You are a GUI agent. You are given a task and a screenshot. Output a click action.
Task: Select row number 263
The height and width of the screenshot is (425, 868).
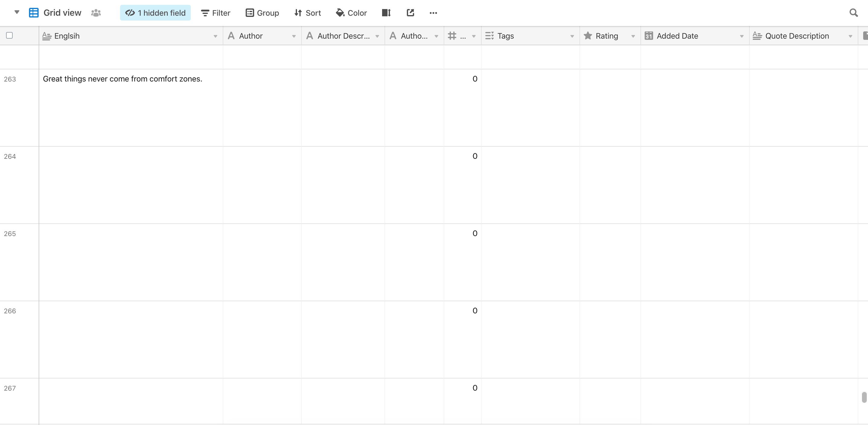pyautogui.click(x=10, y=79)
